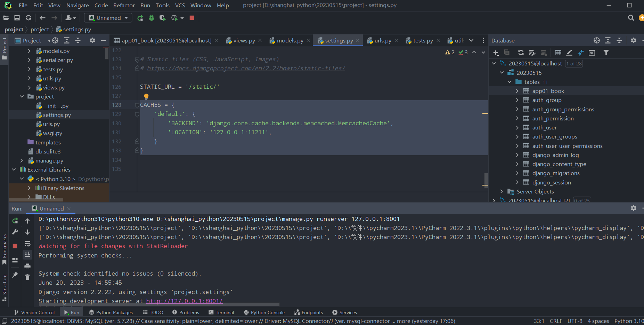Click the Reload from disk icon in main toolbar
Screen dimensions: 644x325
tap(28, 18)
